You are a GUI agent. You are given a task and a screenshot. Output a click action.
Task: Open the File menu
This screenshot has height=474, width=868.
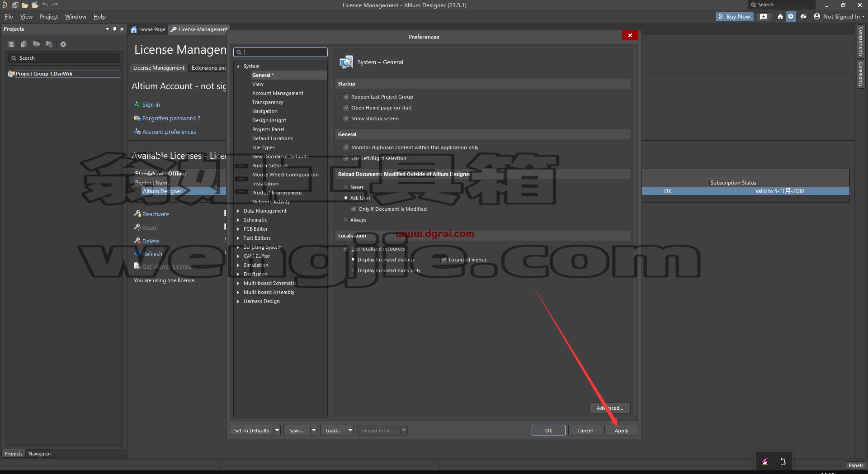click(9, 17)
